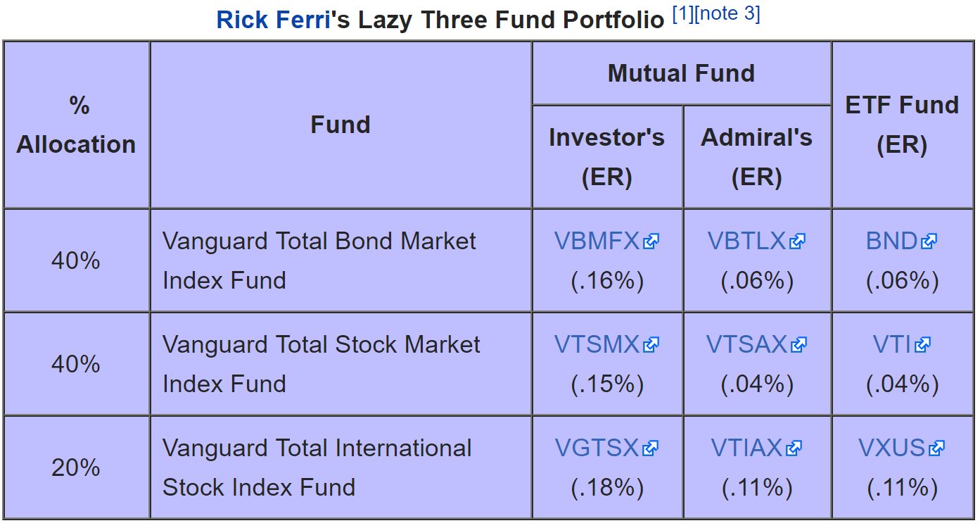Click the VTI ETF link
This screenshot has height=528, width=980.
892,345
